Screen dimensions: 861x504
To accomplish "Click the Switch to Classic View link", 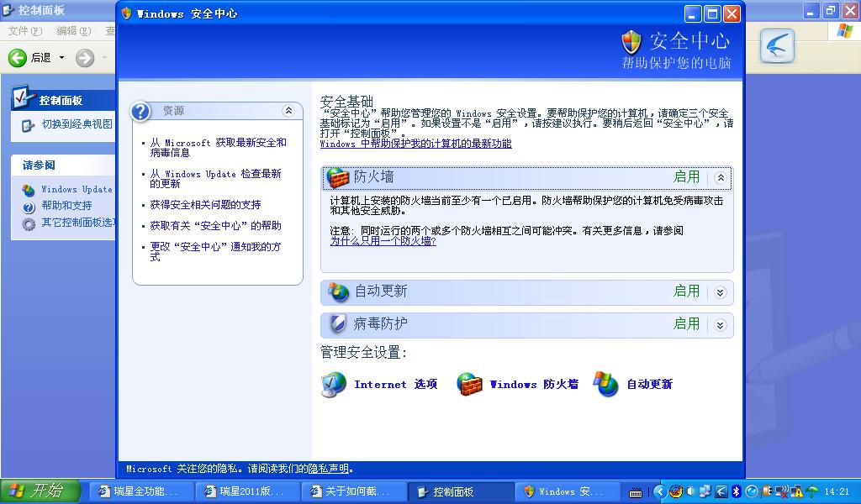I will pos(77,124).
